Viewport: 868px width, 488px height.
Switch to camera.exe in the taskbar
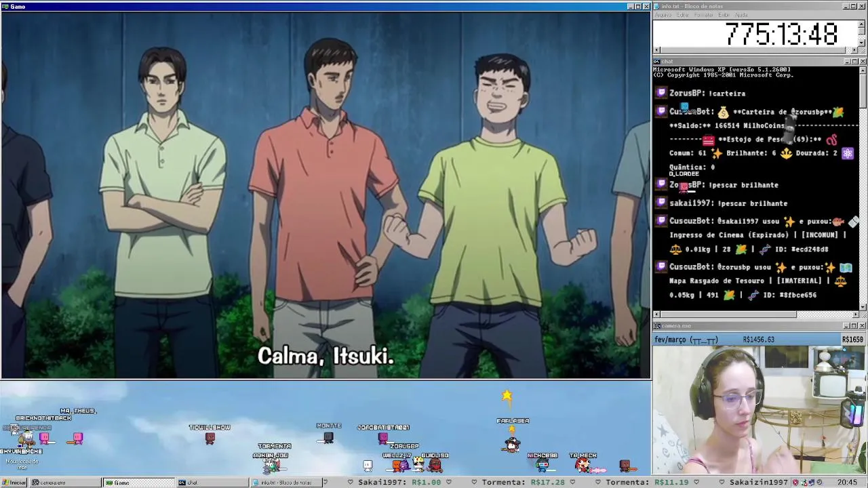point(65,483)
